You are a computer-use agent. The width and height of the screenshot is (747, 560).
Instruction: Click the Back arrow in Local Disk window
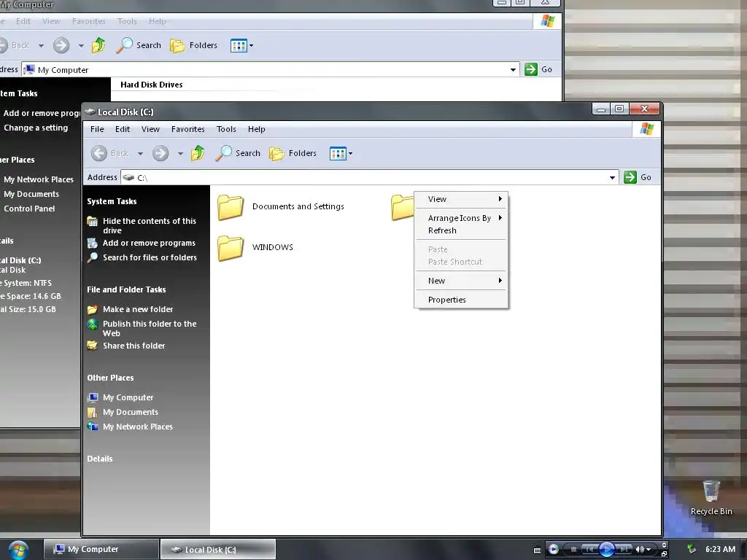pyautogui.click(x=99, y=153)
